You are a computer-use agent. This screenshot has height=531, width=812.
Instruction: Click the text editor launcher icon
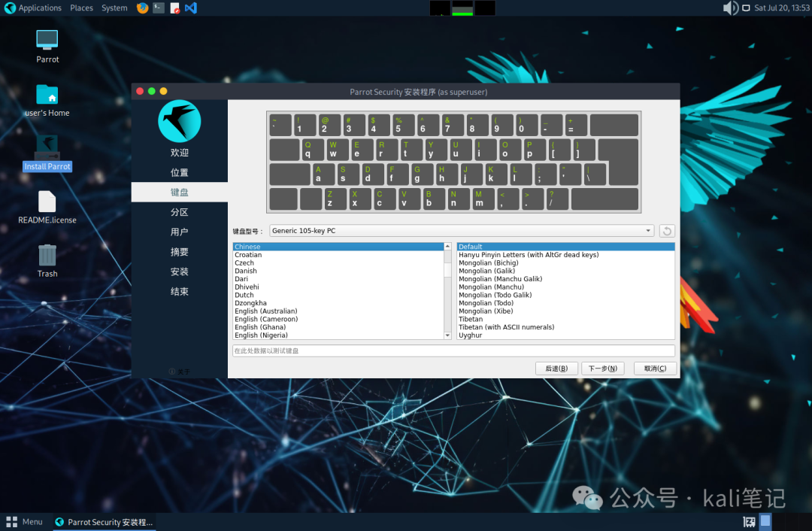tap(175, 8)
